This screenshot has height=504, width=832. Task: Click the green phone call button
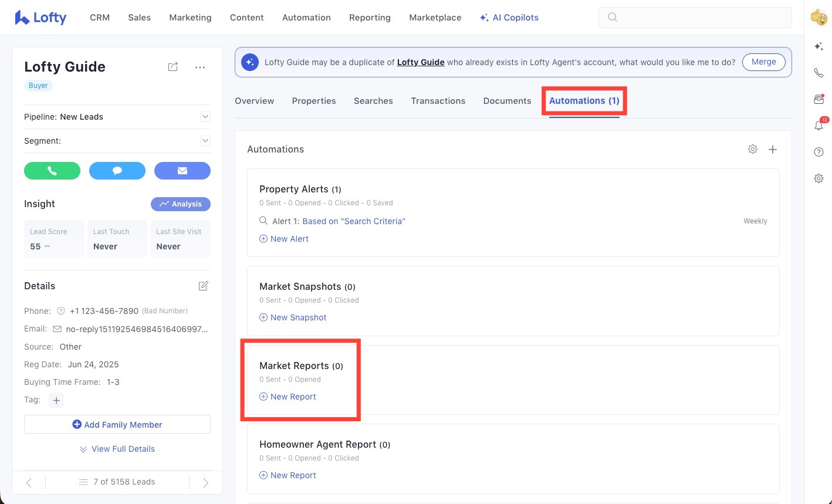(x=52, y=171)
